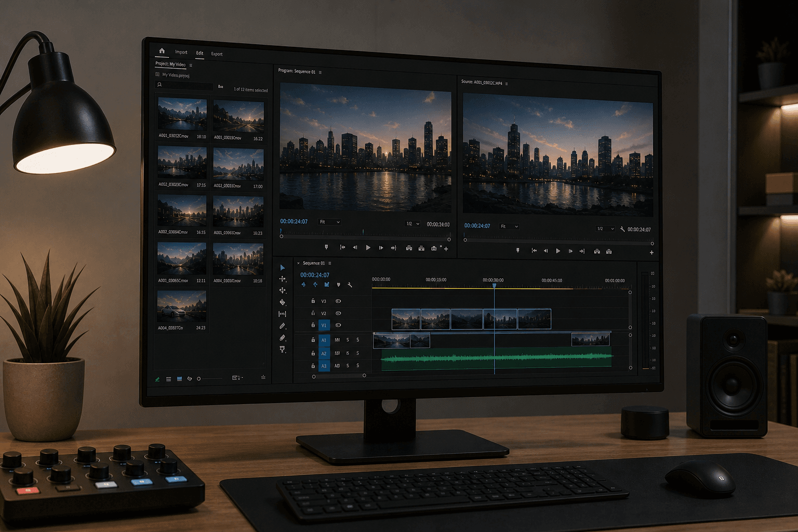Open the 1/2 resolution dropdown in Source monitor
798x532 pixels.
point(605,229)
